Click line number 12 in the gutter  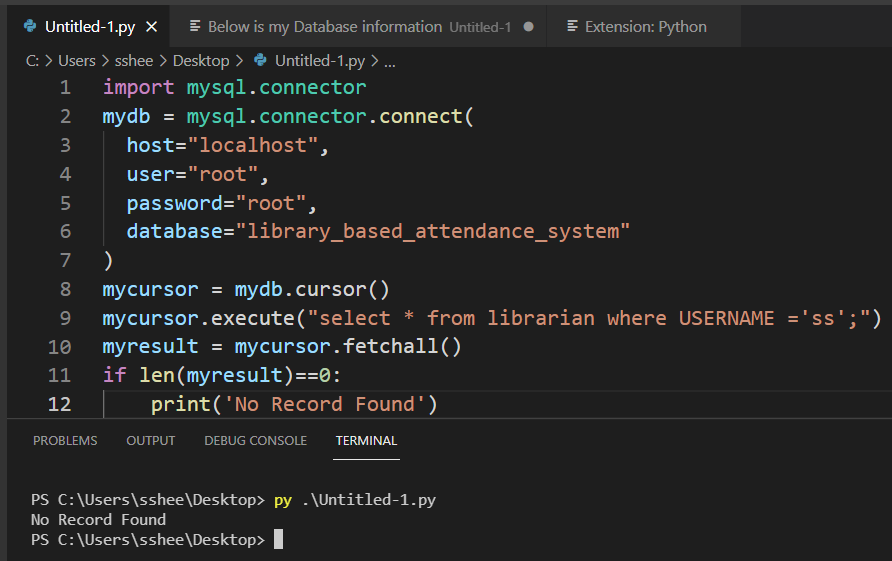pos(60,405)
